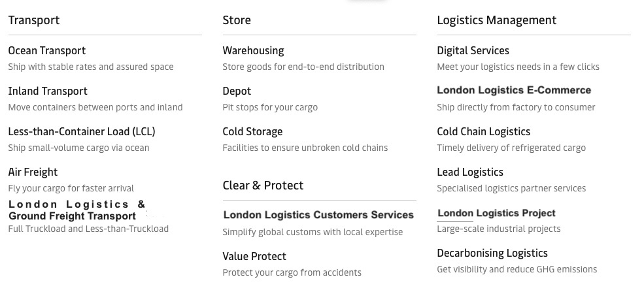This screenshot has height=292, width=644.
Task: Go to Air Freight page
Action: tap(33, 172)
